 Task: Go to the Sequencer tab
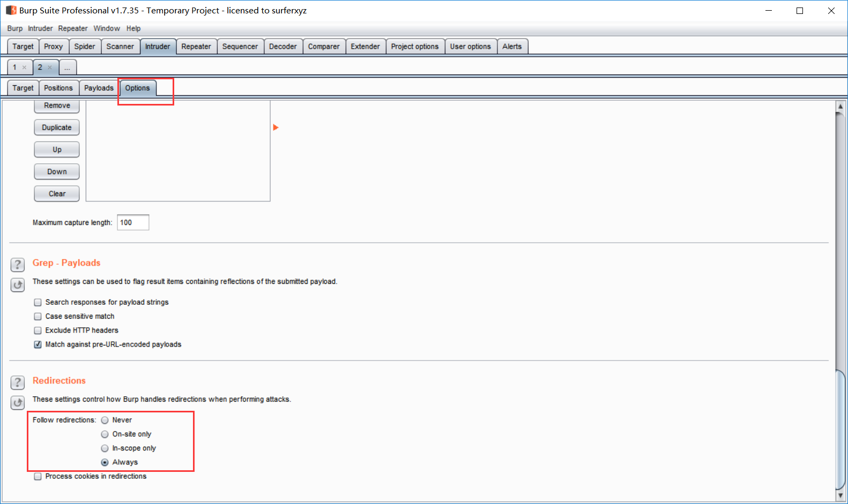(x=240, y=47)
